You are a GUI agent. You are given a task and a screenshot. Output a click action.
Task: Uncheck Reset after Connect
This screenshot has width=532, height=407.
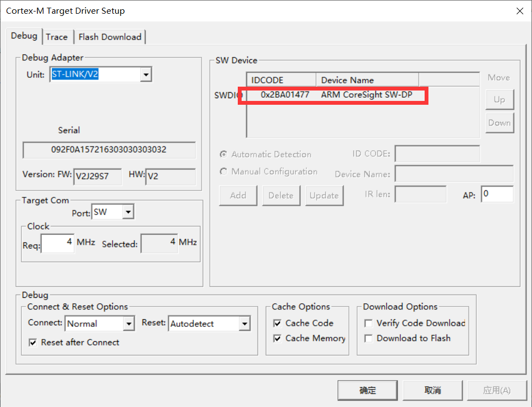[33, 342]
